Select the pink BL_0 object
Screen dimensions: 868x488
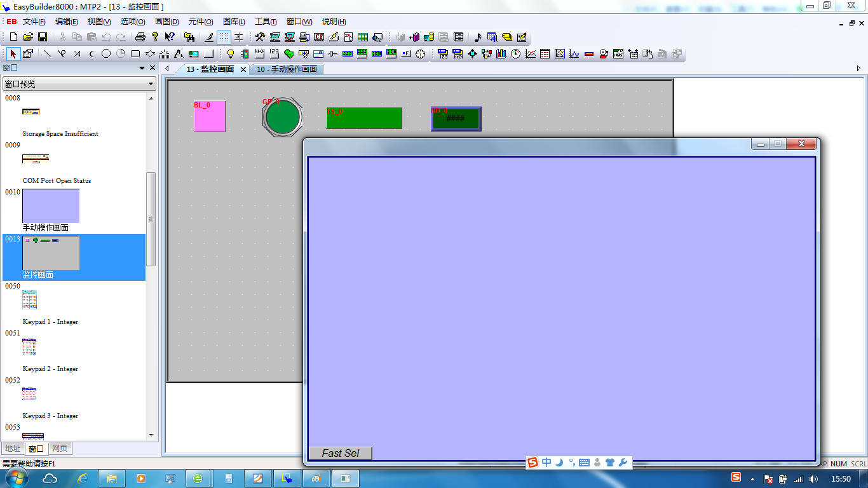tap(210, 118)
